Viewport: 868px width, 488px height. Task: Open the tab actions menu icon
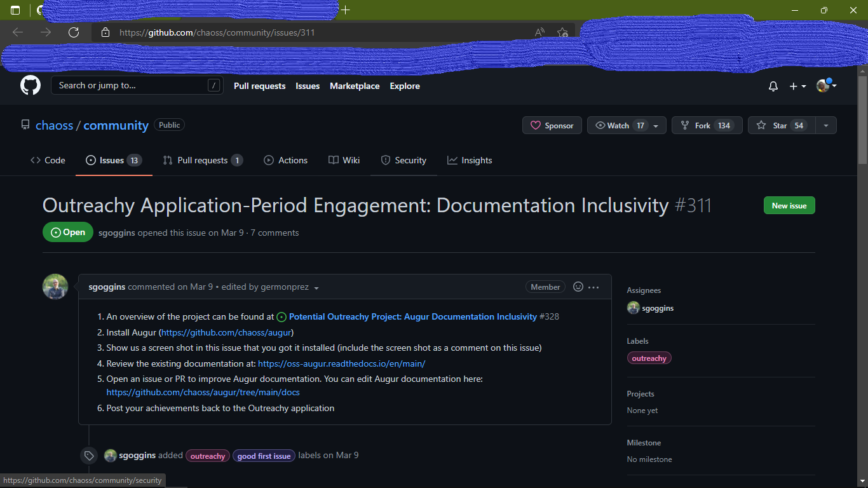(15, 10)
